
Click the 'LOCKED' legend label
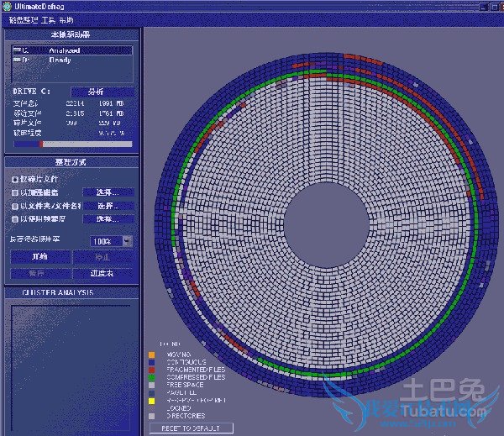(179, 408)
